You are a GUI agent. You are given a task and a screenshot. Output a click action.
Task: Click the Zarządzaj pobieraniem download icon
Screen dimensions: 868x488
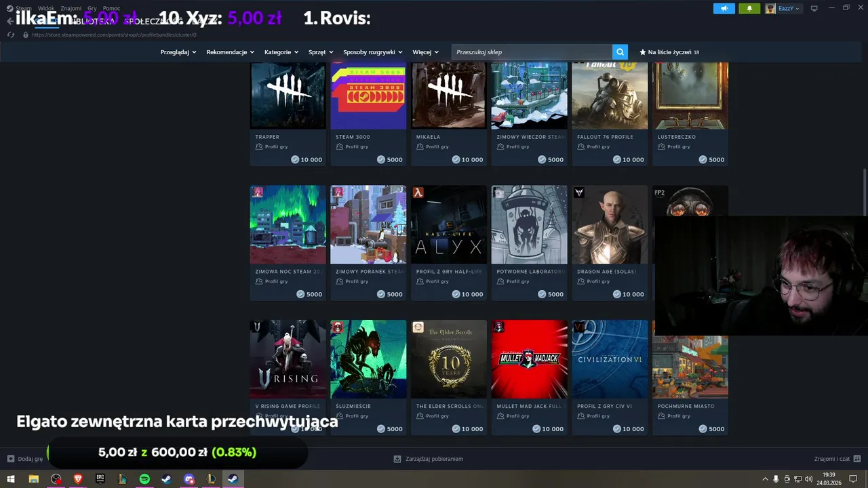pos(397,459)
